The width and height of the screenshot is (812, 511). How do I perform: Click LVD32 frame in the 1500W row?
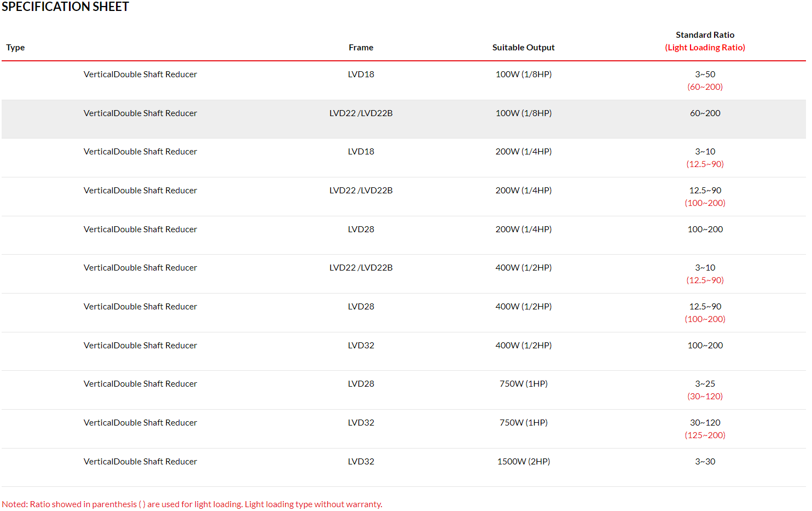(x=361, y=462)
